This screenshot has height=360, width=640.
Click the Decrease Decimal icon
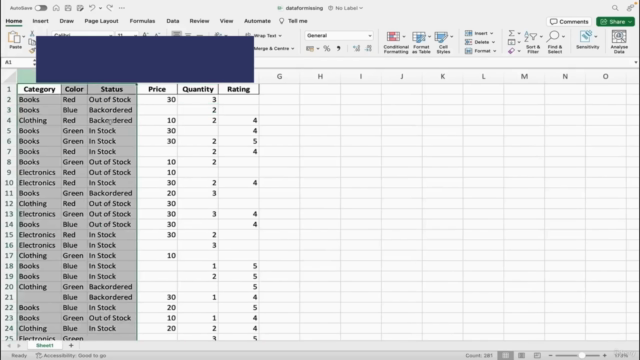(369, 49)
